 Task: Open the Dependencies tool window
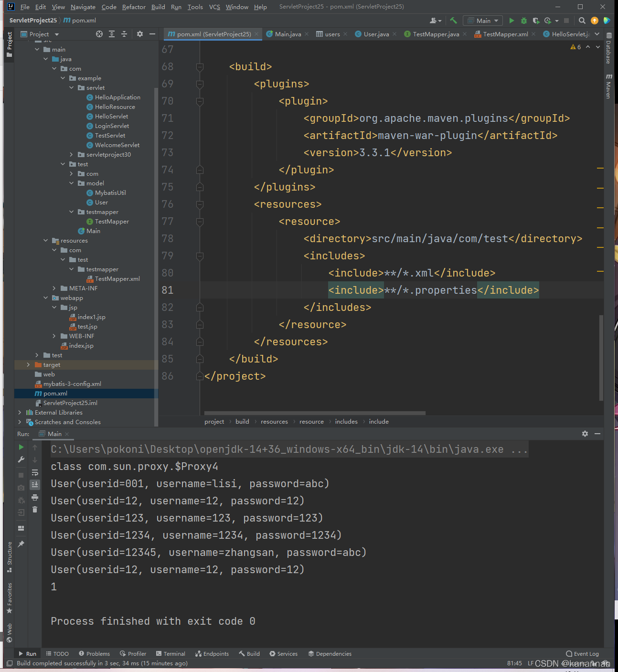[x=330, y=654]
